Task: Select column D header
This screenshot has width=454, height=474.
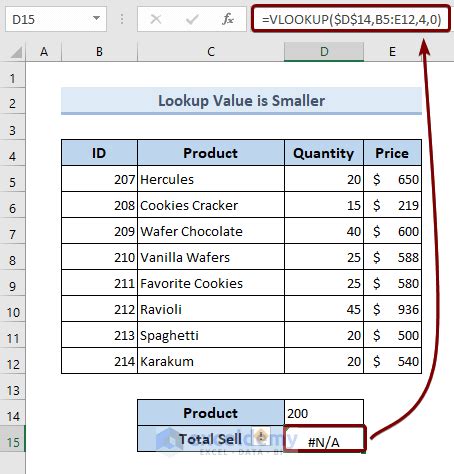Action: [x=324, y=52]
